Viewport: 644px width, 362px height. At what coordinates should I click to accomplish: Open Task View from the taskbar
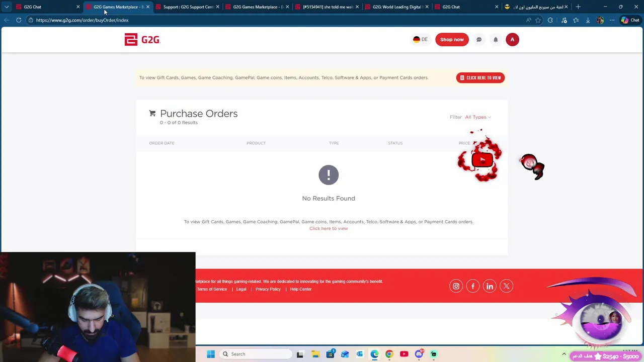[300, 354]
